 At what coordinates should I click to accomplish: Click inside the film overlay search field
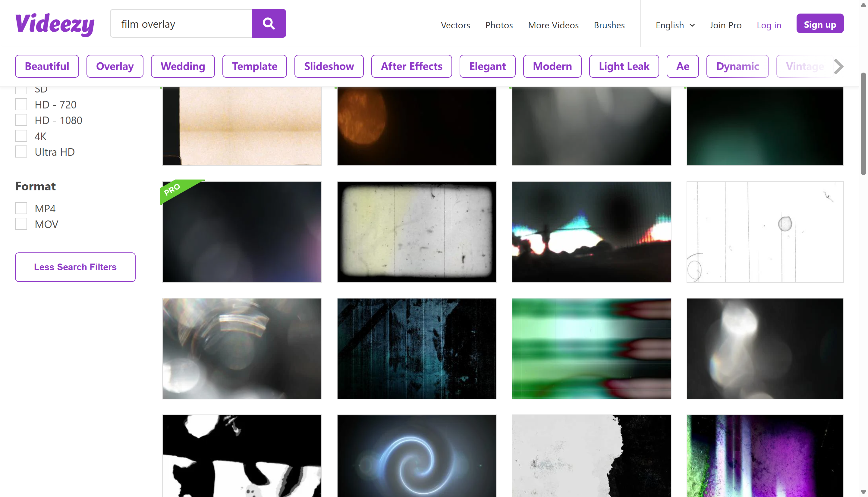pos(181,23)
